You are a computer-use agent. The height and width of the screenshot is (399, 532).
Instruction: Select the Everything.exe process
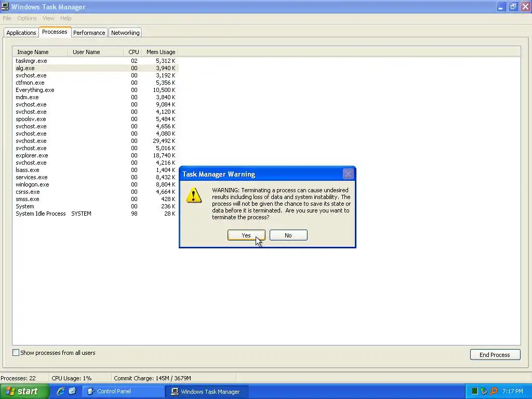point(96,90)
